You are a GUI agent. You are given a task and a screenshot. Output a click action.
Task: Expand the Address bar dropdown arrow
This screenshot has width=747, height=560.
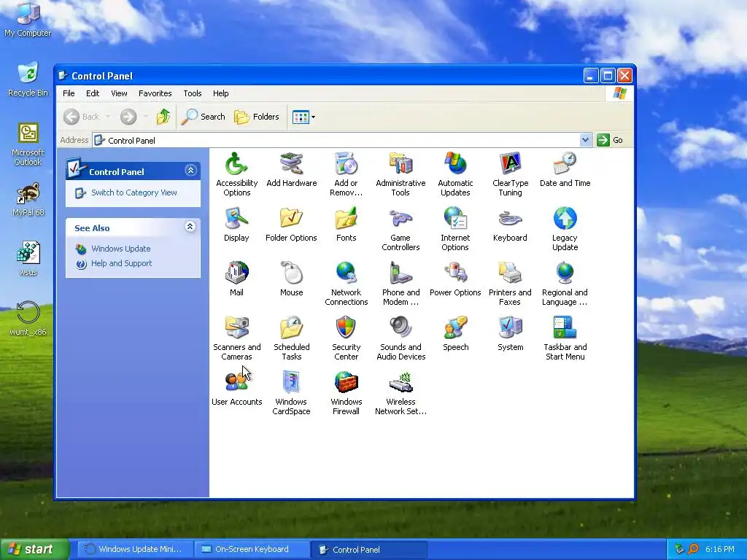(586, 140)
